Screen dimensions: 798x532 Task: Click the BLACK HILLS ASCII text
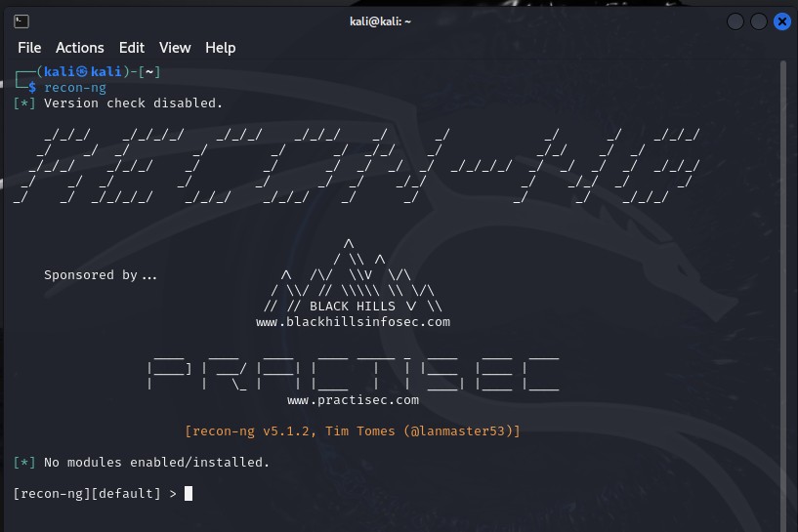(353, 307)
